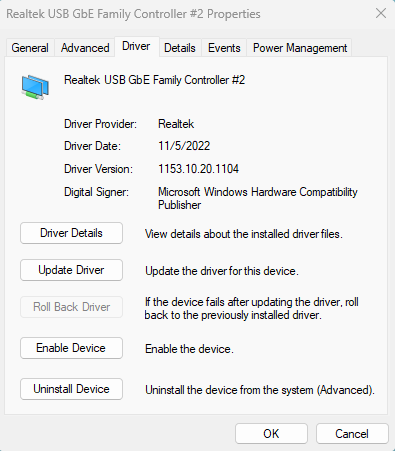Dismiss the dialog with Cancel
This screenshot has height=451, width=395.
(x=352, y=434)
